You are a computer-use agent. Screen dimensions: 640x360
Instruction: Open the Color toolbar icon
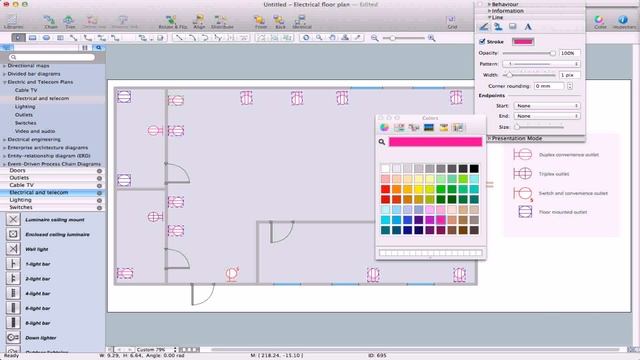[600, 22]
